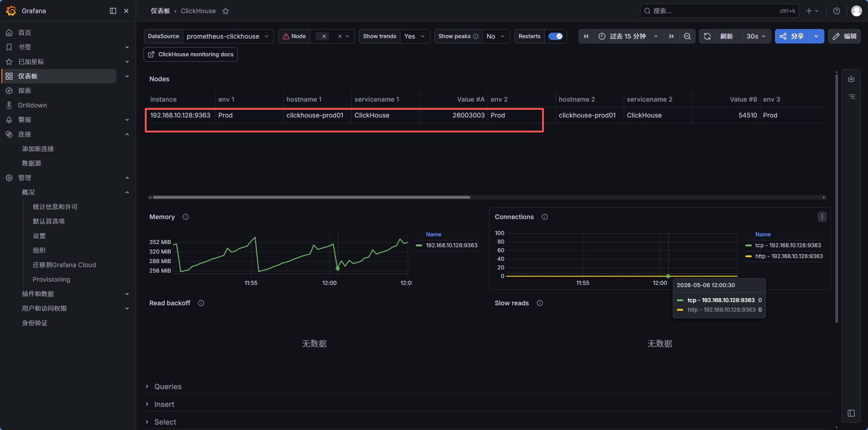Open Drilldown in the sidebar

32,105
